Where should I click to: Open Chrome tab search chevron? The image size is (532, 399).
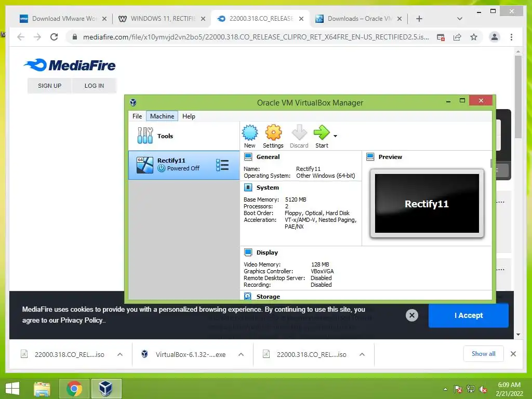(x=459, y=19)
